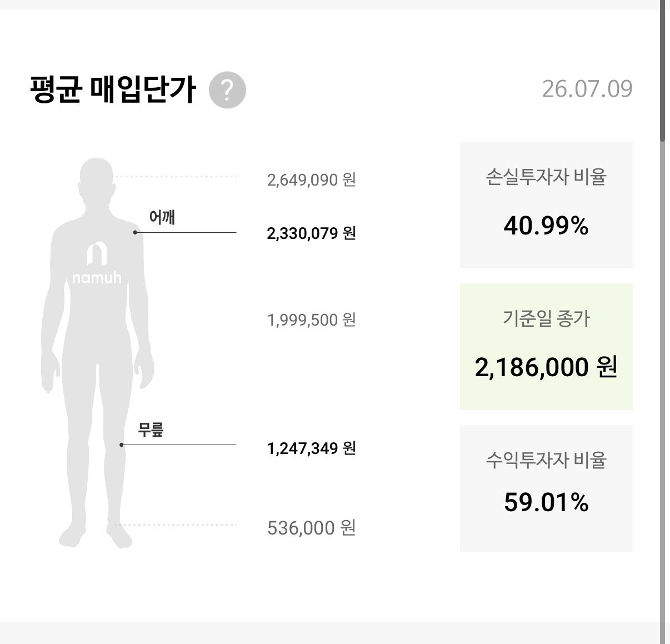
Task: Open the 수익투자자 비율 card
Action: coord(547,488)
